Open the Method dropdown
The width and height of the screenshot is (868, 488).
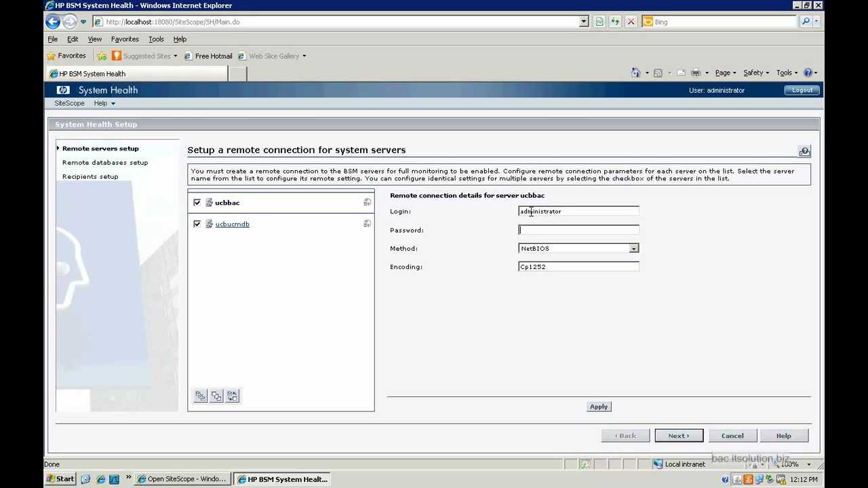click(633, 249)
